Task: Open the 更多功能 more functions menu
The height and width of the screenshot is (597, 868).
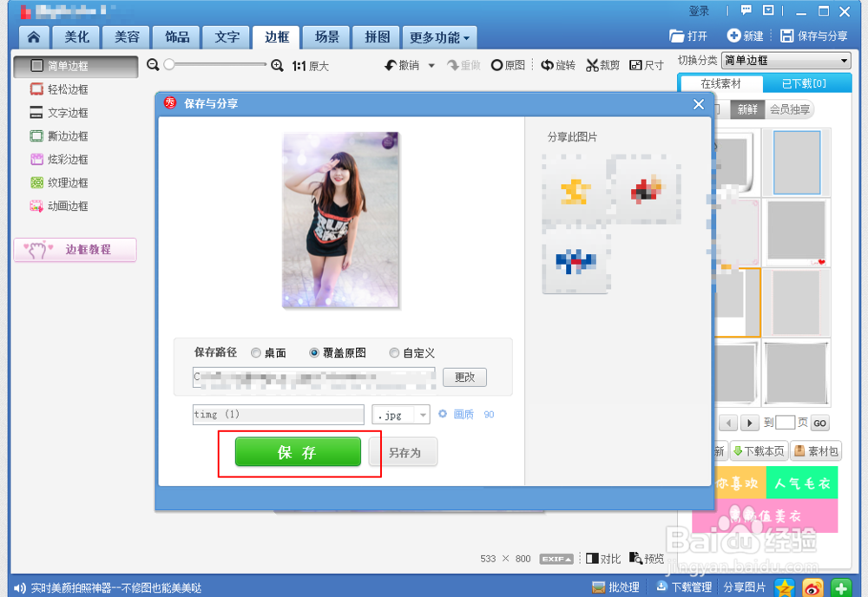Action: [439, 37]
